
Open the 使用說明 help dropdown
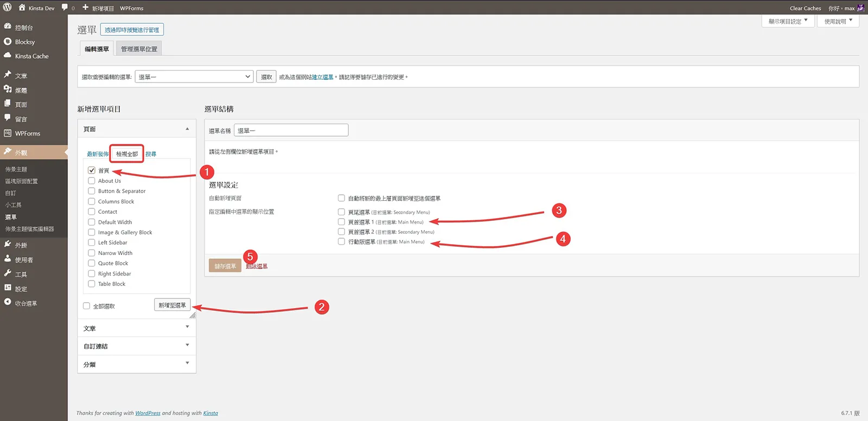pos(838,21)
